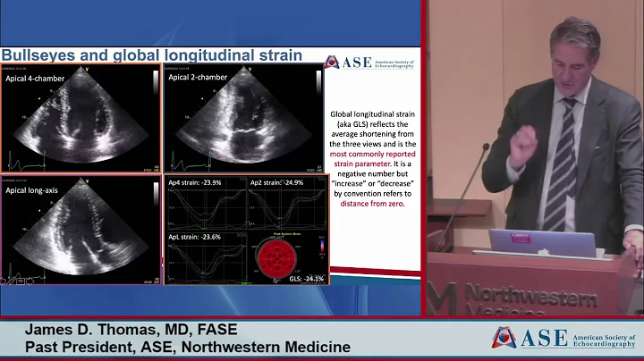Click the 'ApL strain: -23.6%' label
The width and height of the screenshot is (644, 361).
[194, 237]
